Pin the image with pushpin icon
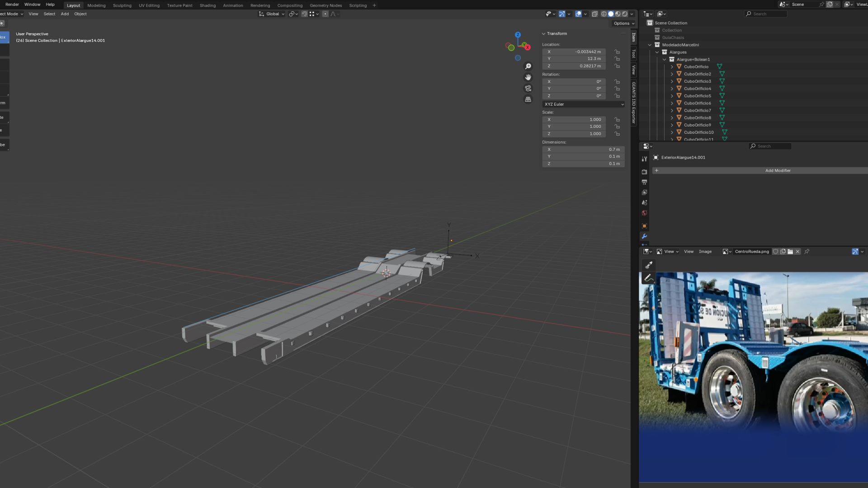This screenshot has height=488, width=868. pos(807,252)
